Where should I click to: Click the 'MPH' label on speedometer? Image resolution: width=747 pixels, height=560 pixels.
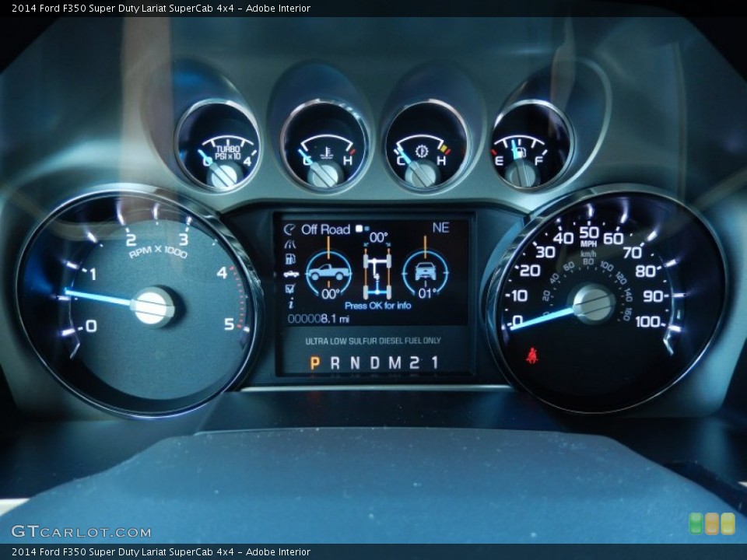(589, 243)
